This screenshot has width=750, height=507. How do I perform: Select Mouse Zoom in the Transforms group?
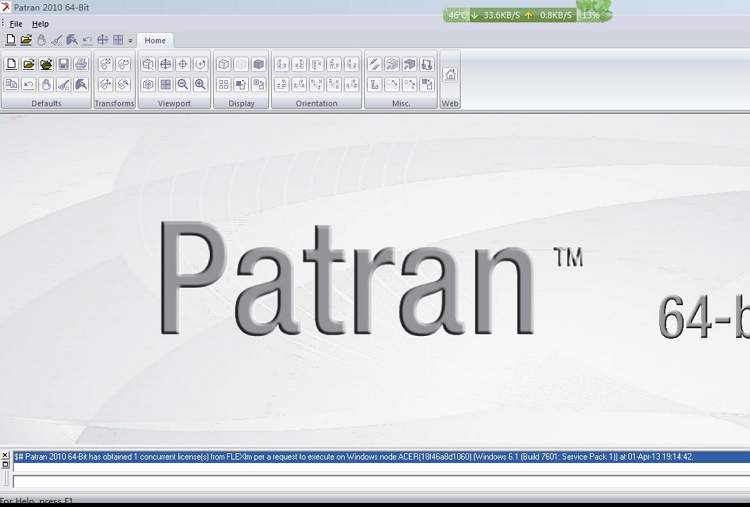pos(123,85)
